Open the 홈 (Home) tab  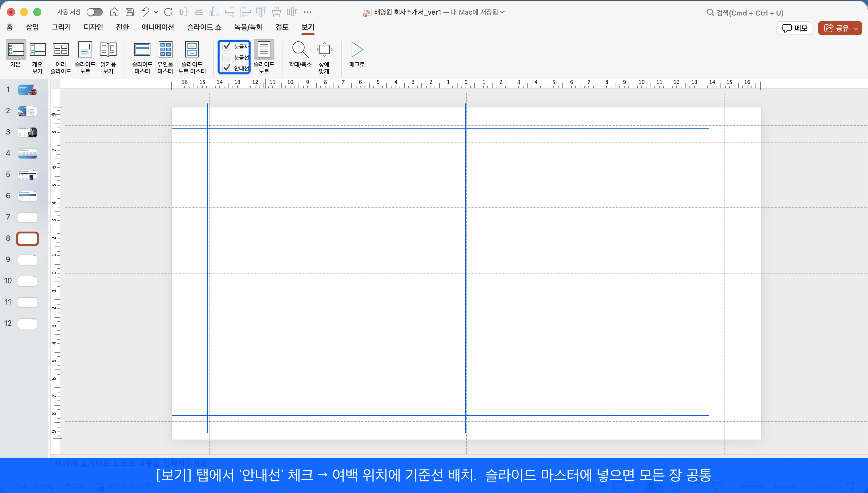tap(10, 27)
